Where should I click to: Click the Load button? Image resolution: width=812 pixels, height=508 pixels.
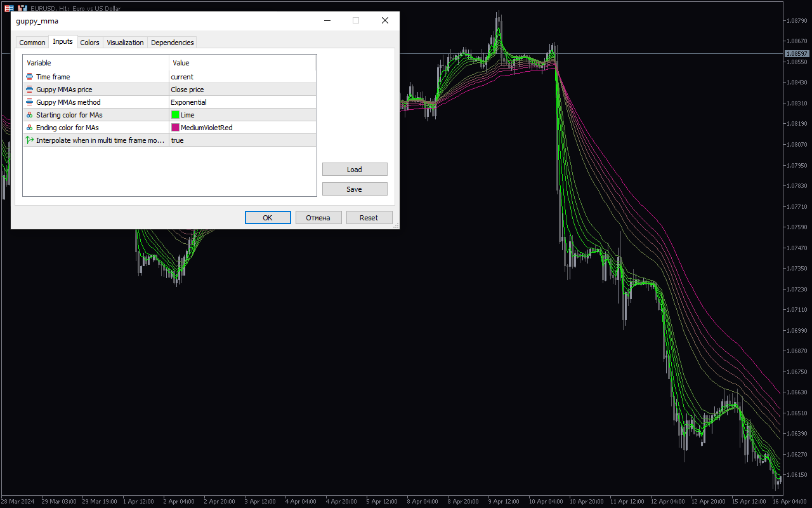355,170
